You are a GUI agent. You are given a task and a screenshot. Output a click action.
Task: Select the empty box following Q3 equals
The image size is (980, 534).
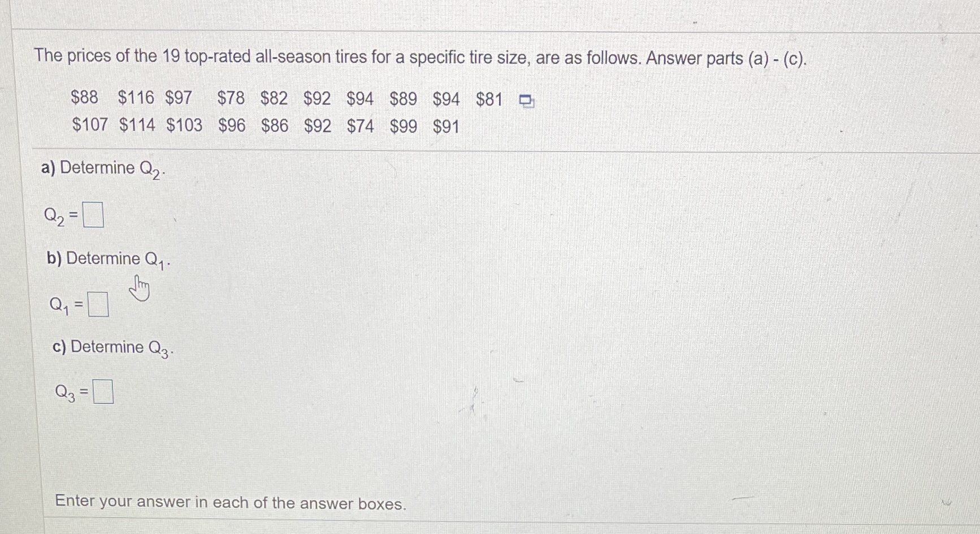(105, 391)
